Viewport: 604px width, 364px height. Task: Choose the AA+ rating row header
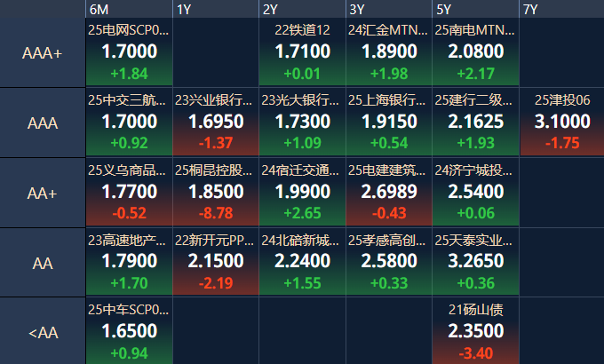pyautogui.click(x=43, y=193)
